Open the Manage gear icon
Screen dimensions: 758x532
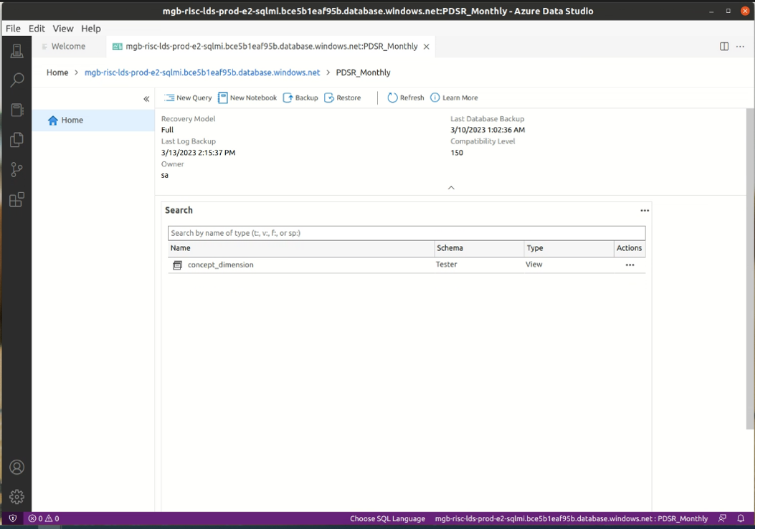[x=16, y=496]
